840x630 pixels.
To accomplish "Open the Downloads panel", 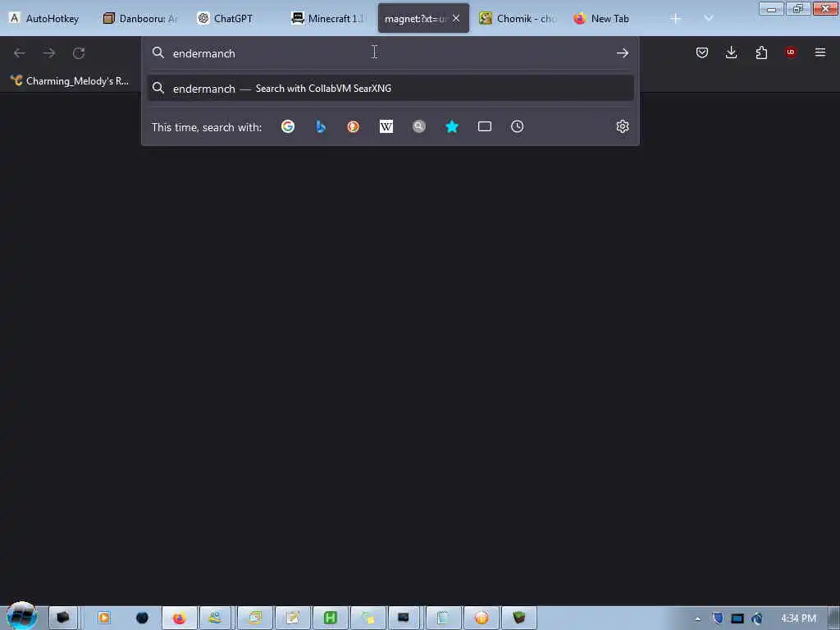I will (x=731, y=52).
